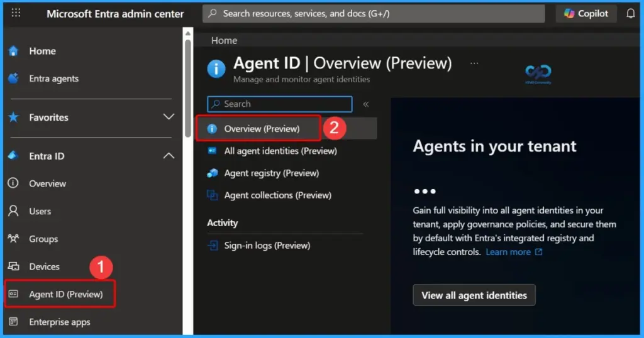Collapse the resource menu with double chevron

pyautogui.click(x=365, y=104)
